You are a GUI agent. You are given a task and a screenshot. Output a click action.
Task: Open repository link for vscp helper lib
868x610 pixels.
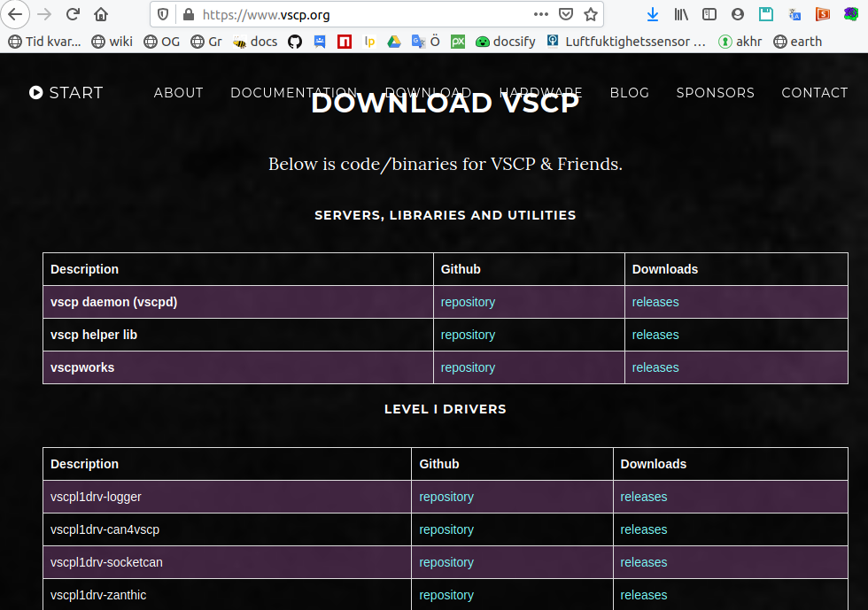[x=468, y=335]
